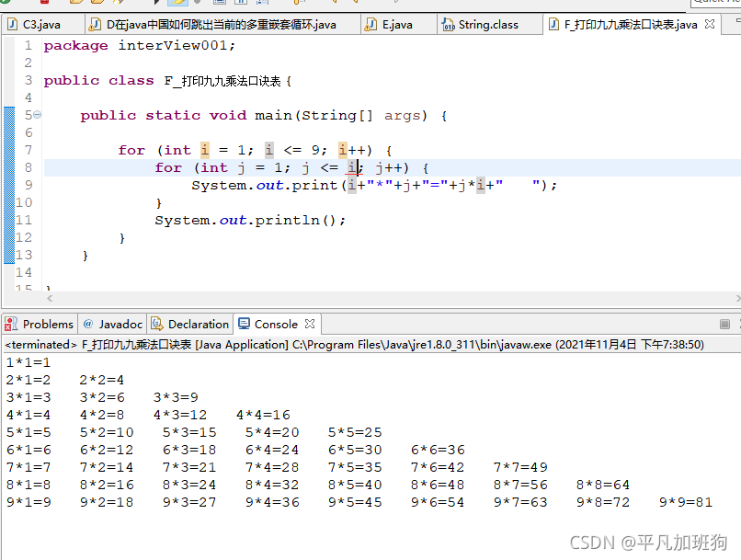Close the Console view
Screen dimensions: 741x560
click(x=310, y=324)
